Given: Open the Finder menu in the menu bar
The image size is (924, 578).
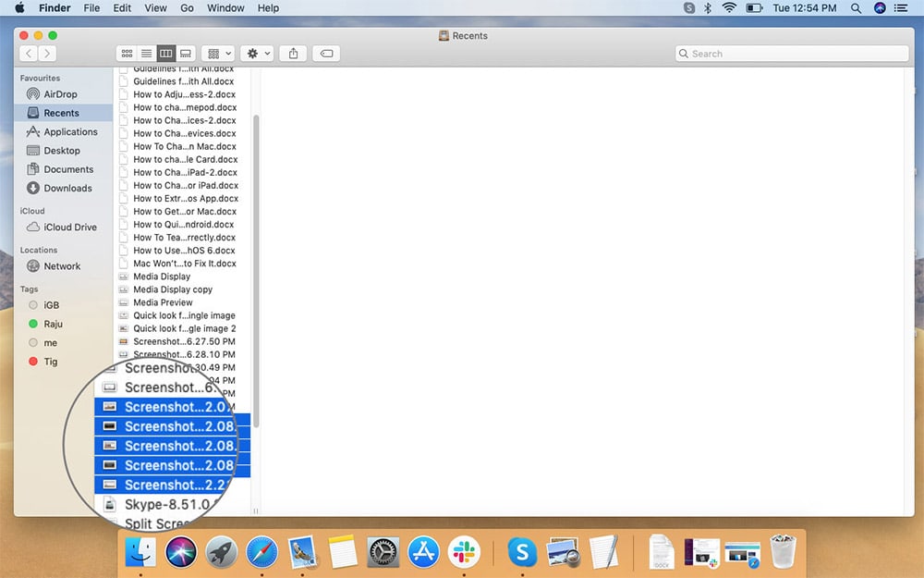Looking at the screenshot, I should 55,7.
